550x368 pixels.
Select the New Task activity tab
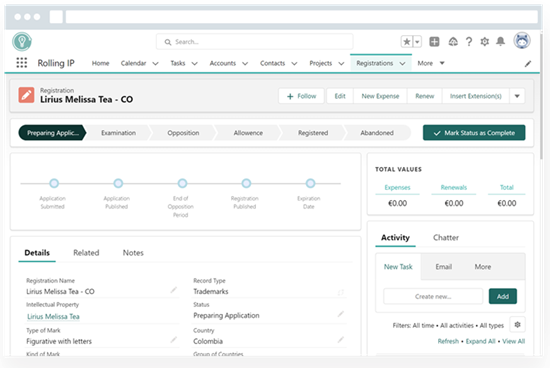point(398,267)
